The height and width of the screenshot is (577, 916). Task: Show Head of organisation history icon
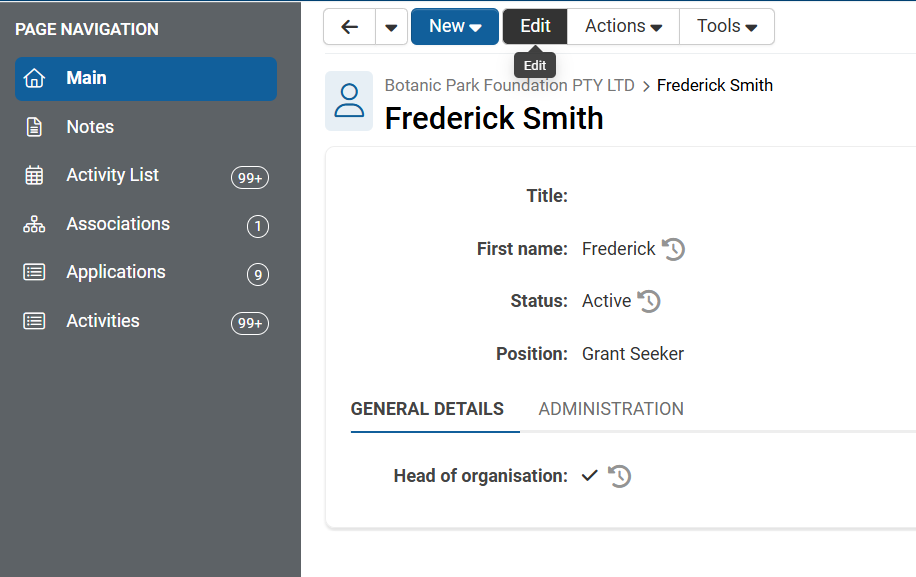click(x=620, y=476)
